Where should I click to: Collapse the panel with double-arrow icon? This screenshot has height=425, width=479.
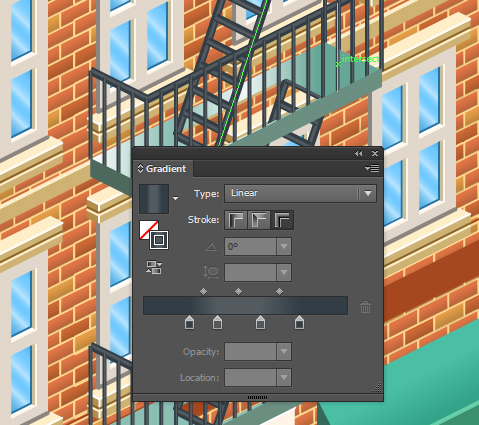tap(359, 153)
